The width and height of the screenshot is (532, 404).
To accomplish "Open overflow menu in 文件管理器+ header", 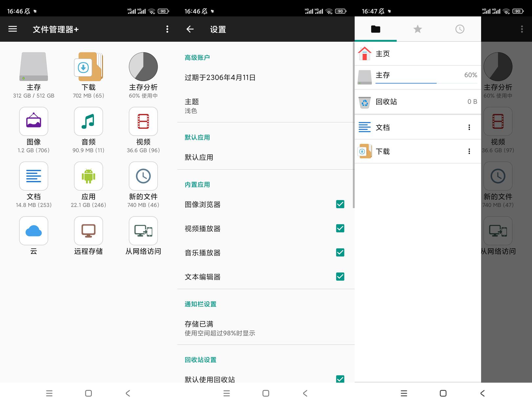I will [167, 29].
